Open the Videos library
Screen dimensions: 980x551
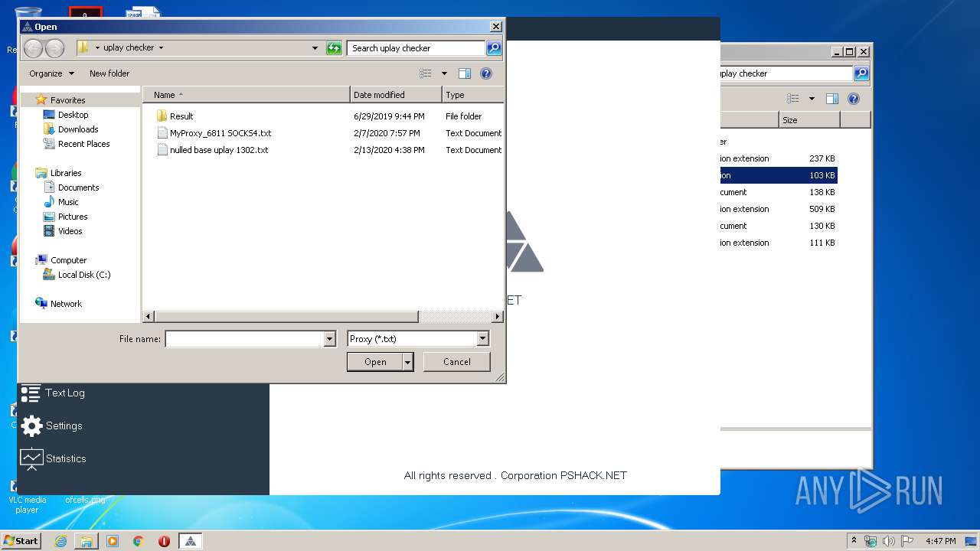[70, 231]
